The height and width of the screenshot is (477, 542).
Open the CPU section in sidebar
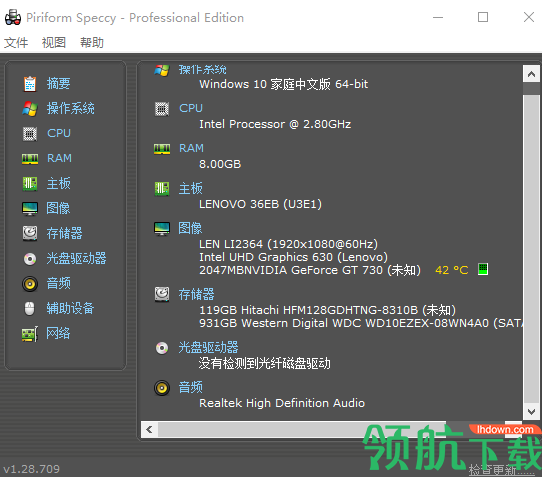point(59,133)
